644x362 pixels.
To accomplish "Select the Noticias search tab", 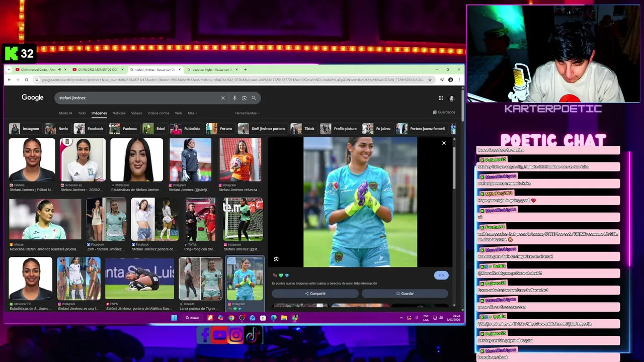I will [x=119, y=113].
